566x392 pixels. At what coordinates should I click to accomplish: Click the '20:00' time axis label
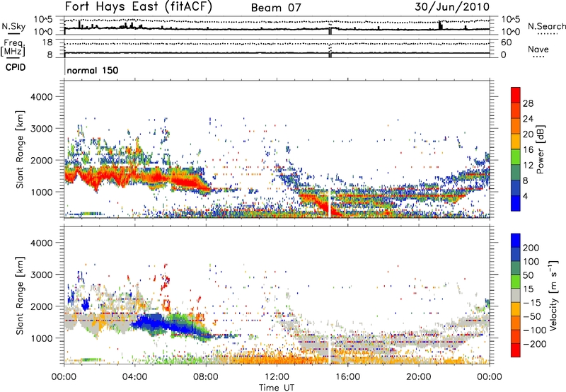click(418, 377)
